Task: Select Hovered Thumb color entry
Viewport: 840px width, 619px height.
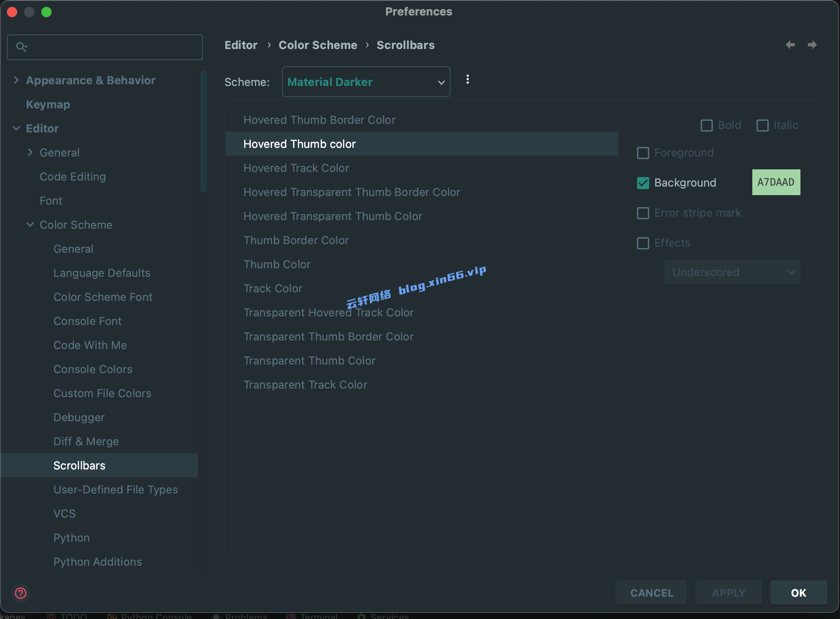Action: point(422,144)
